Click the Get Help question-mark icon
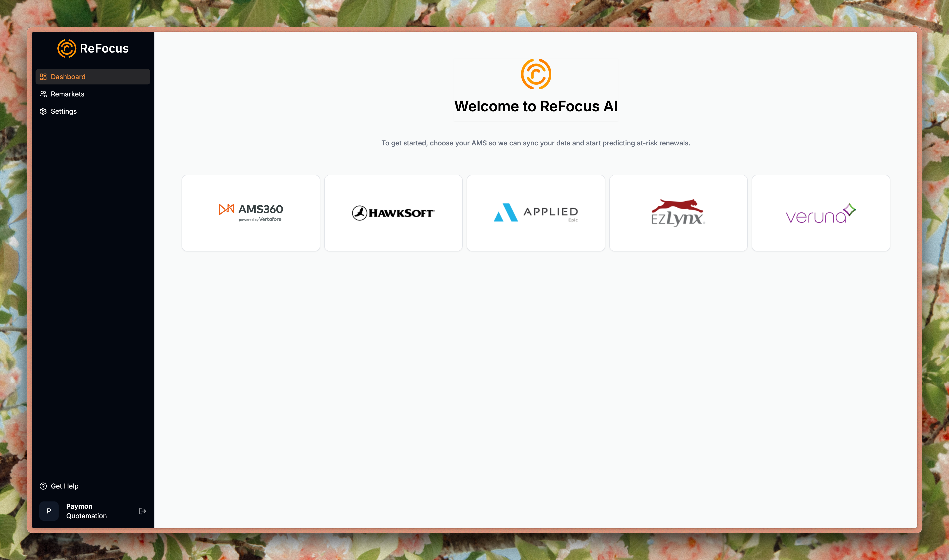949x560 pixels. 43,486
